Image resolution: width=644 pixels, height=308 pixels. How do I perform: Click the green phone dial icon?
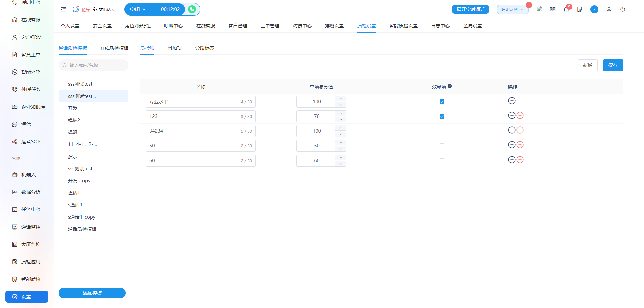(192, 9)
